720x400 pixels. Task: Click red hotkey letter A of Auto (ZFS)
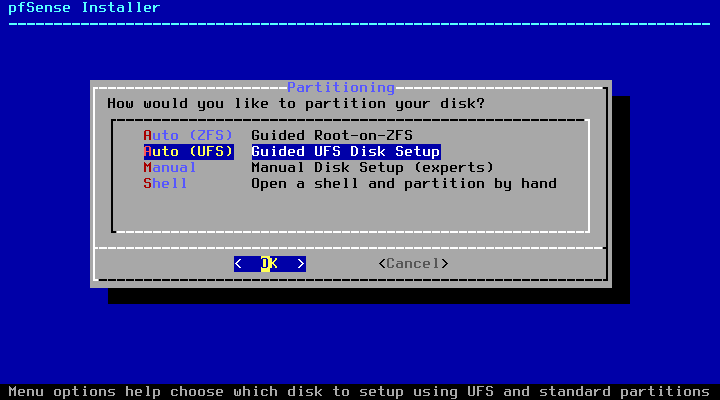(x=148, y=135)
